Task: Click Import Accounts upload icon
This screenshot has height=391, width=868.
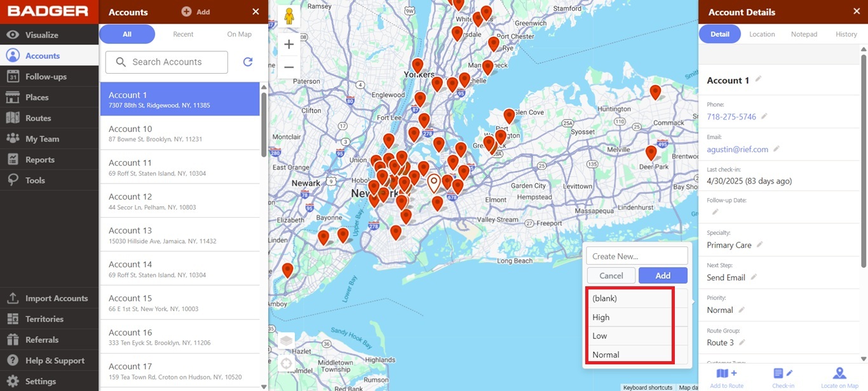Action: (13, 298)
